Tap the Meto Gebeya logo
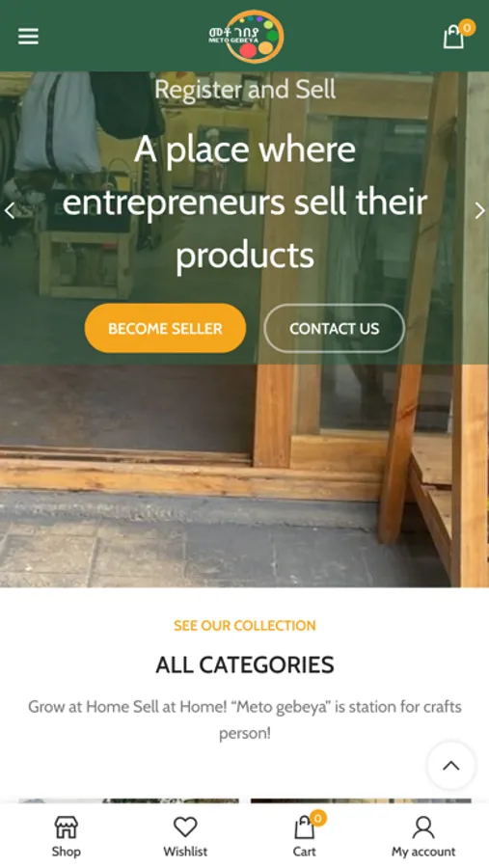Image resolution: width=489 pixels, height=868 pixels. click(x=247, y=36)
